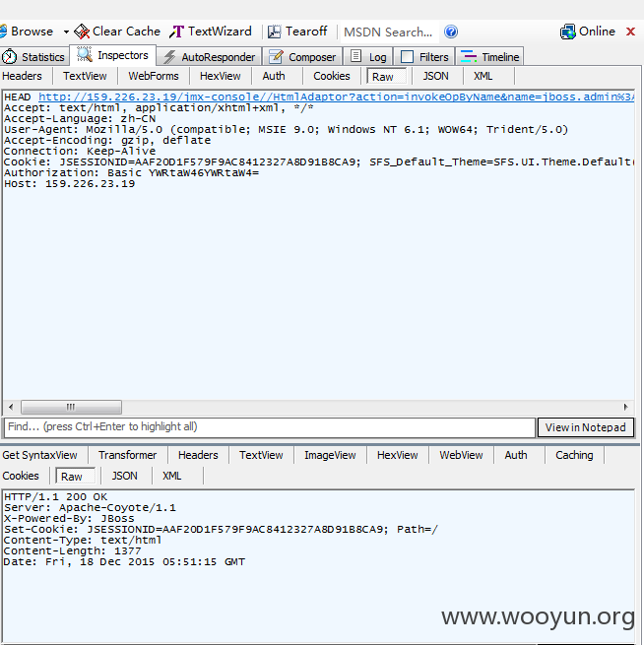The width and height of the screenshot is (644, 645).
Task: Open the WebForms inspector tab
Action: click(x=154, y=76)
